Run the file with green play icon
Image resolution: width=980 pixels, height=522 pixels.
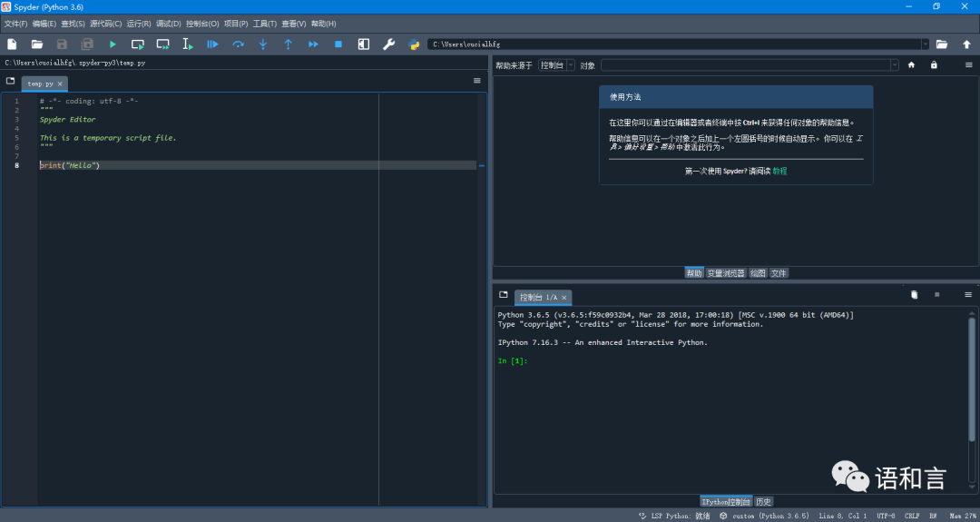(x=113, y=44)
